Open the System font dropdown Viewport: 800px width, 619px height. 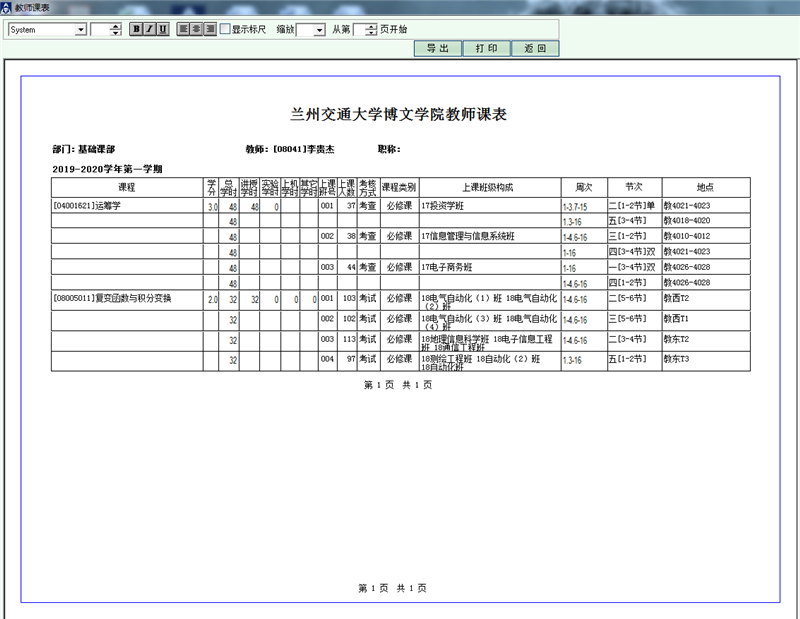(81, 30)
